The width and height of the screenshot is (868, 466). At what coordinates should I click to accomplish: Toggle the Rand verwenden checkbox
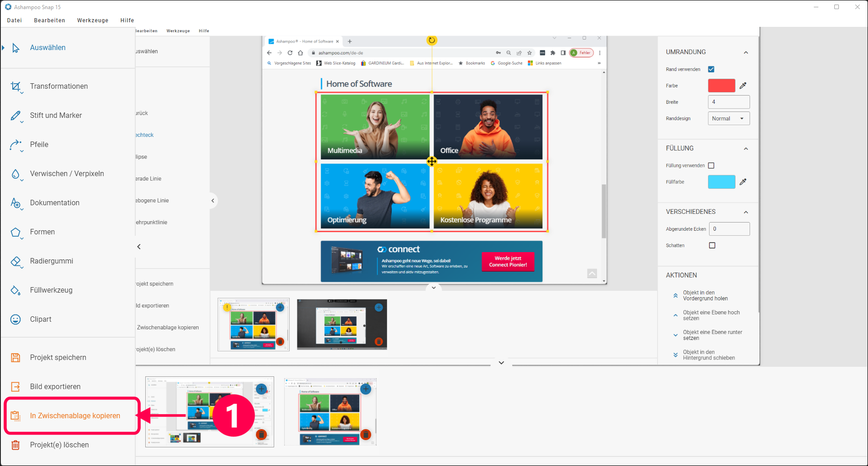[711, 69]
